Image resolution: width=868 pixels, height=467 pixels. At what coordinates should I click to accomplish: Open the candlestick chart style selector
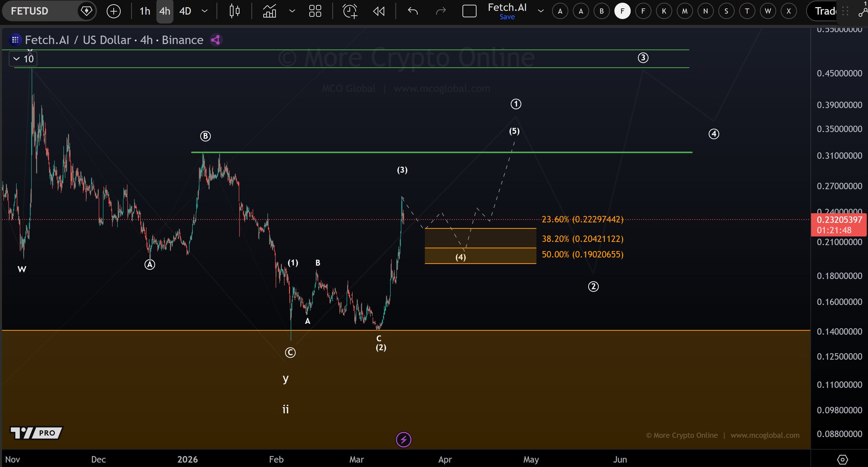click(x=234, y=11)
